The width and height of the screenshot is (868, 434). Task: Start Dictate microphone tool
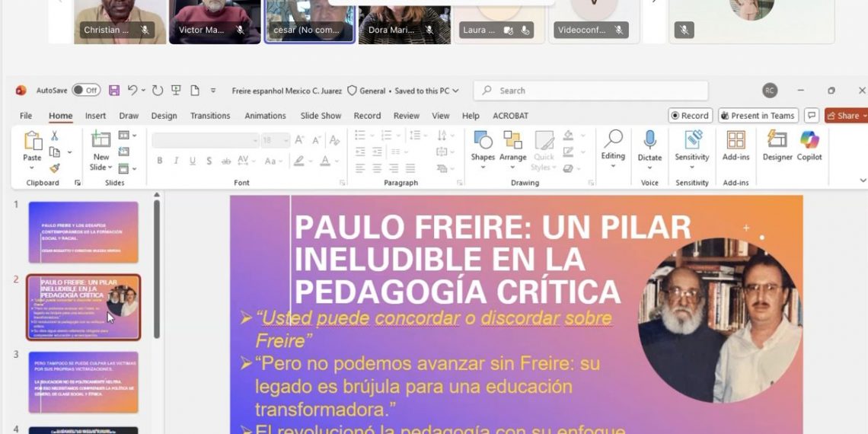click(649, 145)
